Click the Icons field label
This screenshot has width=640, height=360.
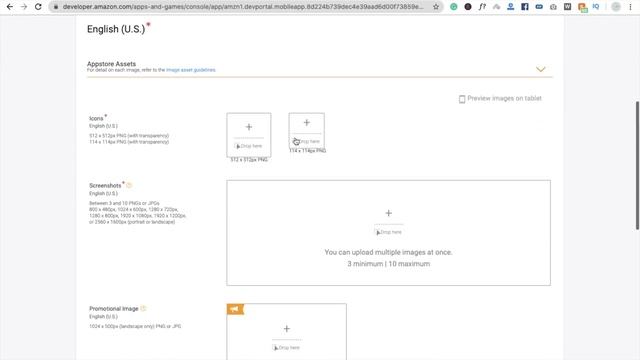(96, 118)
